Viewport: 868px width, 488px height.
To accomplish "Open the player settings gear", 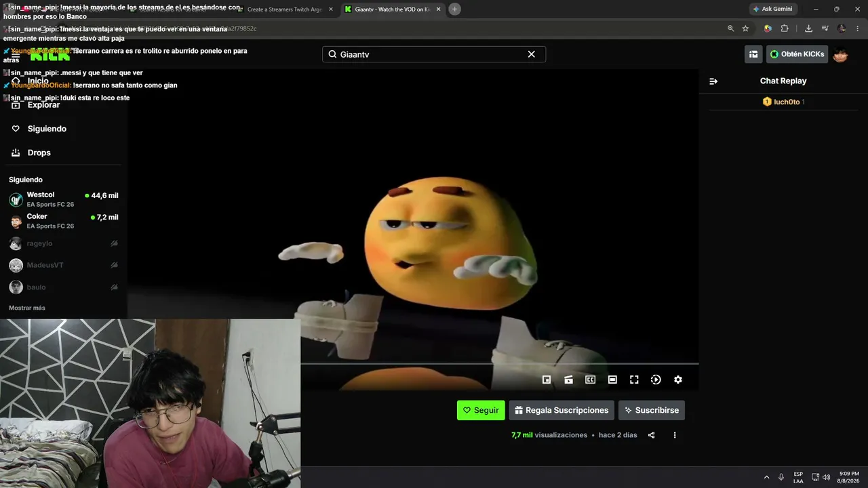I will 677,380.
